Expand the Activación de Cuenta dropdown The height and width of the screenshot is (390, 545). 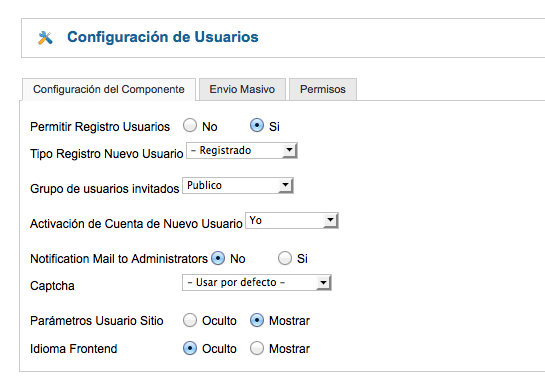tap(292, 220)
